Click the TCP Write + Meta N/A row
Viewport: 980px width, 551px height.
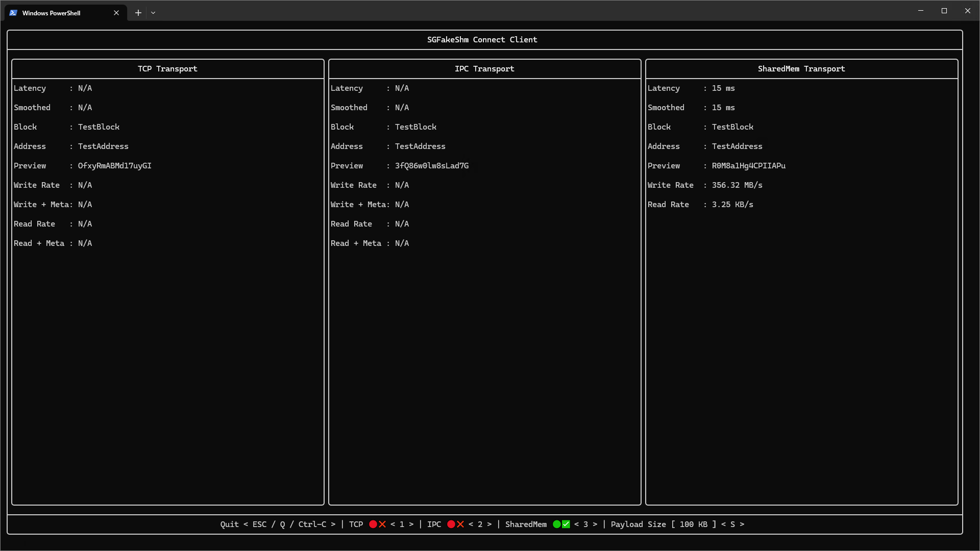(x=53, y=205)
